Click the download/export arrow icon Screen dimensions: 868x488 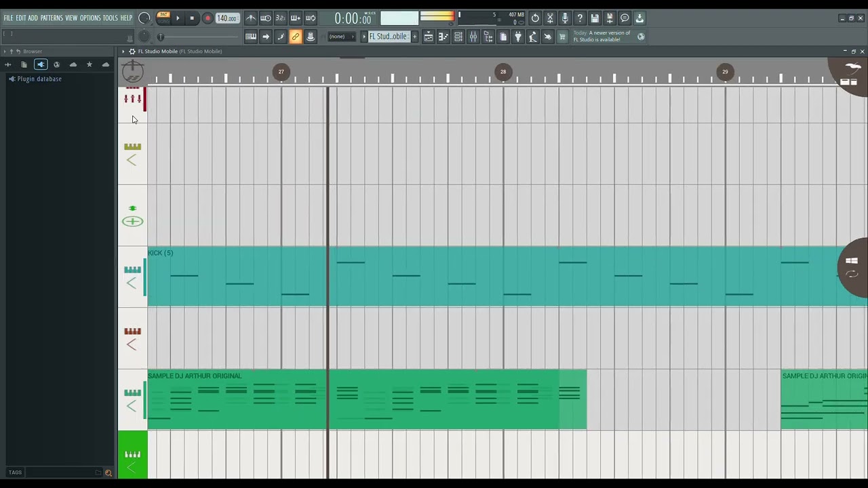[x=639, y=18]
